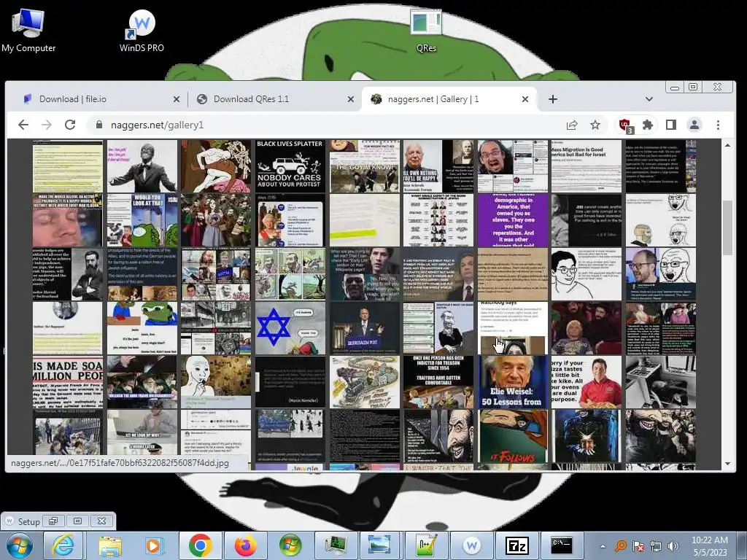Image resolution: width=747 pixels, height=560 pixels.
Task: Show hidden system tray icons
Action: (603, 546)
